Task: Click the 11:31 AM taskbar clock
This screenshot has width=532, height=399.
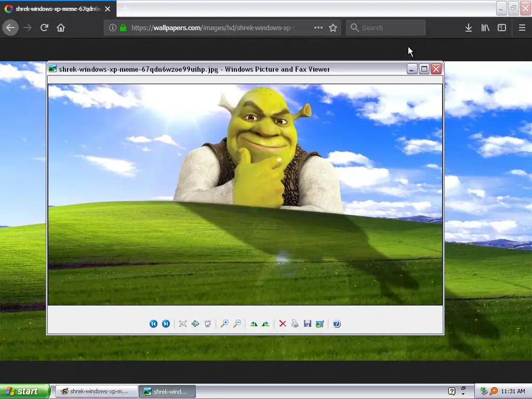Action: [x=513, y=391]
